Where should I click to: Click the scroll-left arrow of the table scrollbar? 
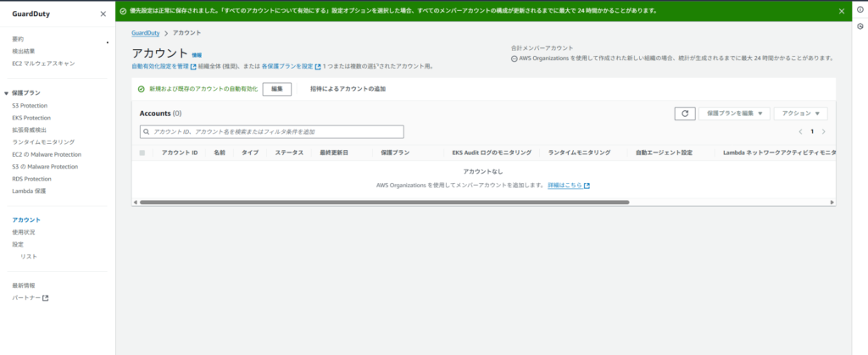click(136, 202)
